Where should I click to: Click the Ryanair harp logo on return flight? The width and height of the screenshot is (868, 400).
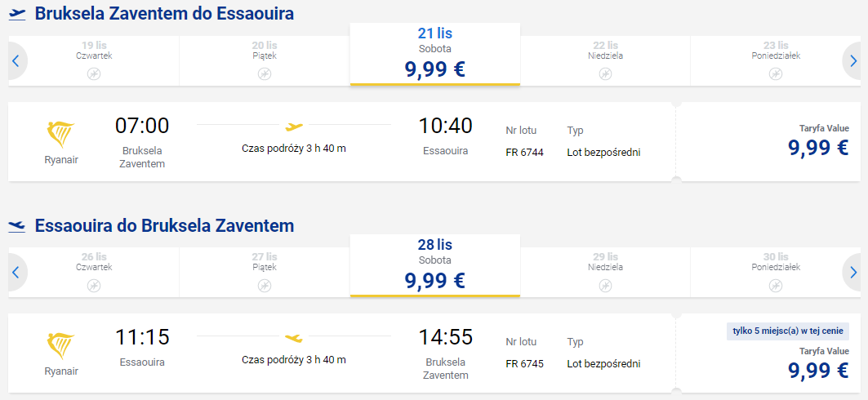(x=61, y=348)
